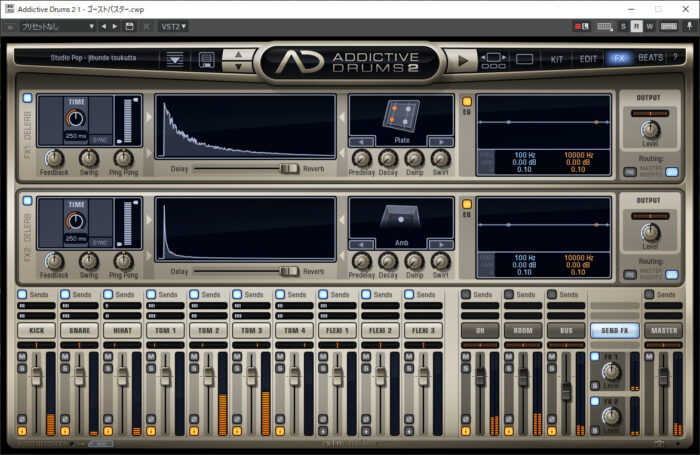The height and width of the screenshot is (455, 700).
Task: Click the FX2 SYNC button
Action: pos(100,242)
